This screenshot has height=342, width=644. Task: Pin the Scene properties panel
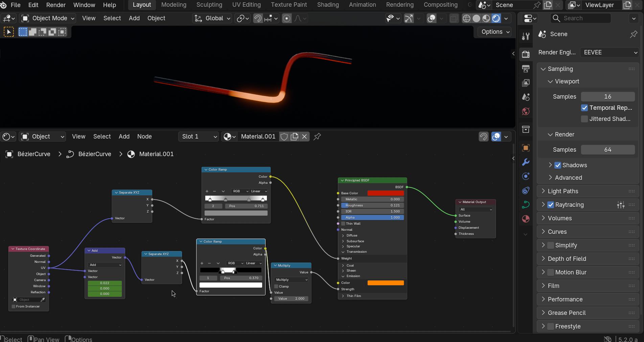[x=634, y=34]
